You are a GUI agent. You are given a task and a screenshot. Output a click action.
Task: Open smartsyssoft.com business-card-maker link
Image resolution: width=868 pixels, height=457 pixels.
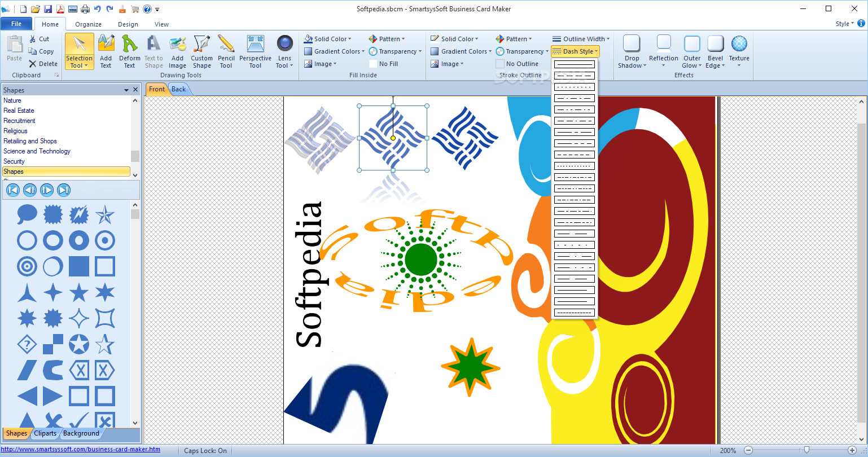[x=81, y=450]
